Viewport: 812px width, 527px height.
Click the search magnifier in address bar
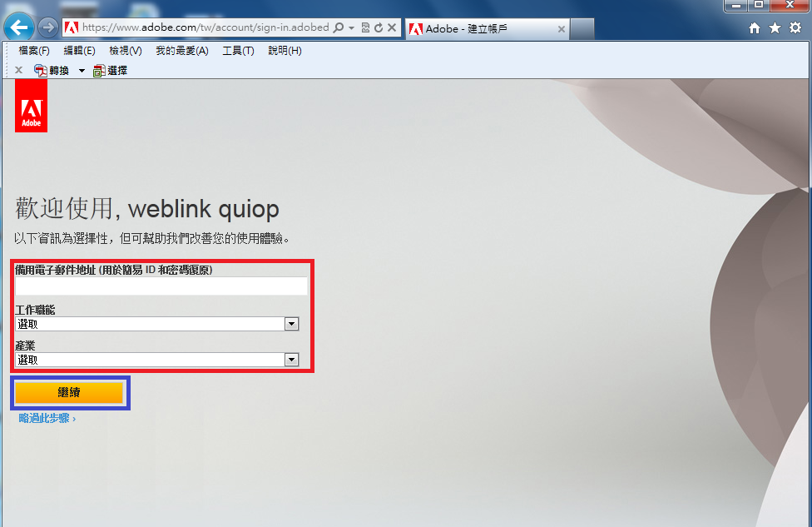pos(338,27)
